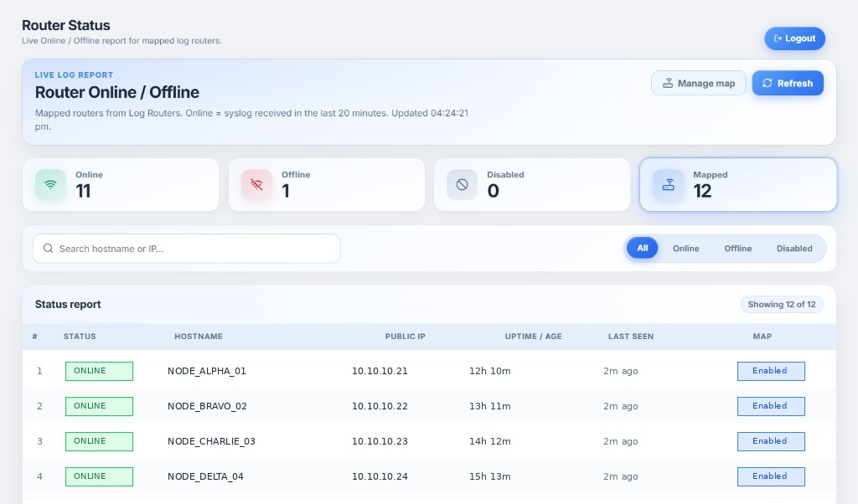This screenshot has height=504, width=858.
Task: Click the search magnifier icon
Action: tap(48, 248)
